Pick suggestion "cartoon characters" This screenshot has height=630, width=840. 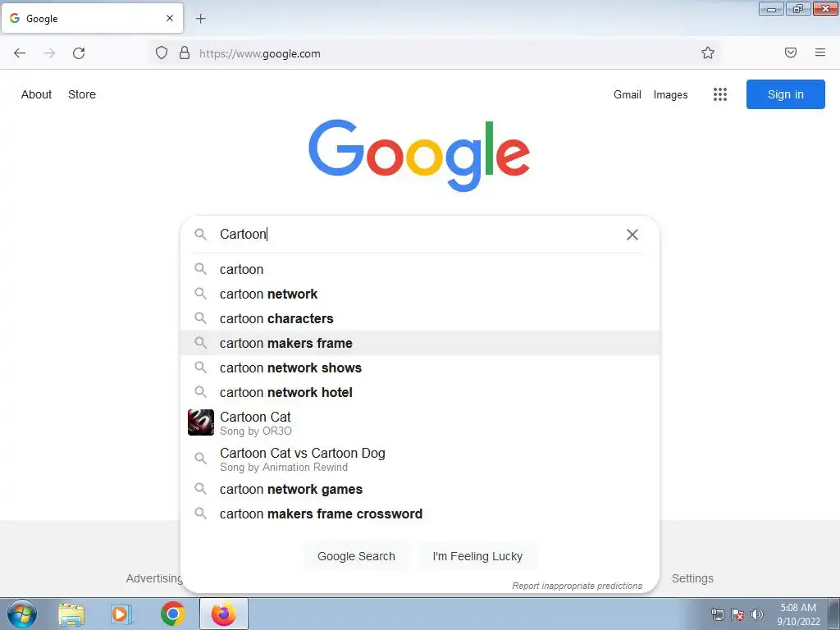pyautogui.click(x=420, y=318)
